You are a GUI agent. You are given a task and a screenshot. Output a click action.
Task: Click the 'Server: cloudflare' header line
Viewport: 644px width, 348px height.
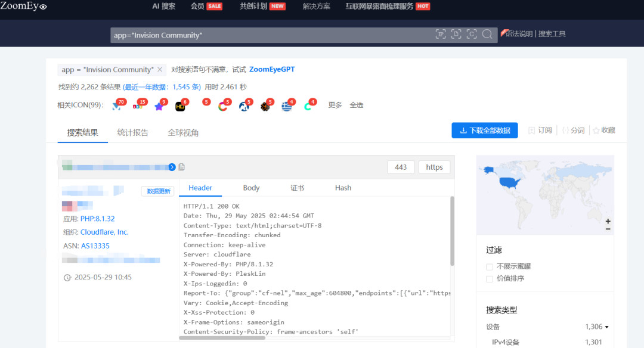[217, 254]
